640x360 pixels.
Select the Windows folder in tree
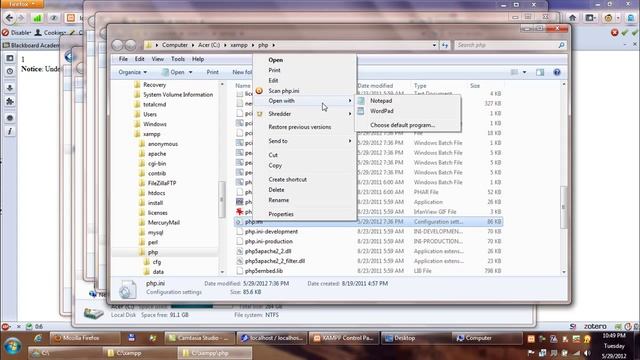(x=155, y=124)
